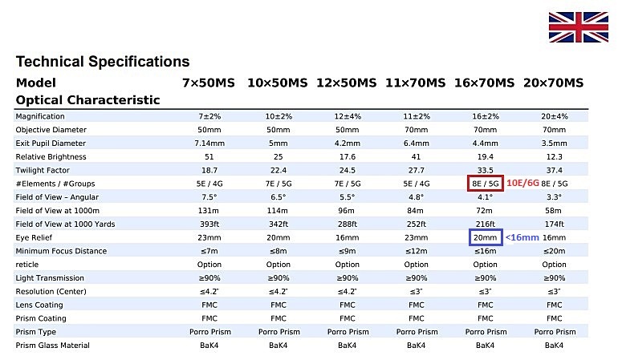
Task: Click the reticle row label
Action: [26, 265]
